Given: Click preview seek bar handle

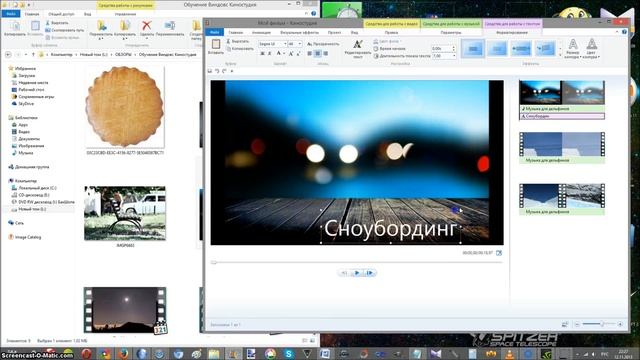Looking at the screenshot, I should point(213,262).
